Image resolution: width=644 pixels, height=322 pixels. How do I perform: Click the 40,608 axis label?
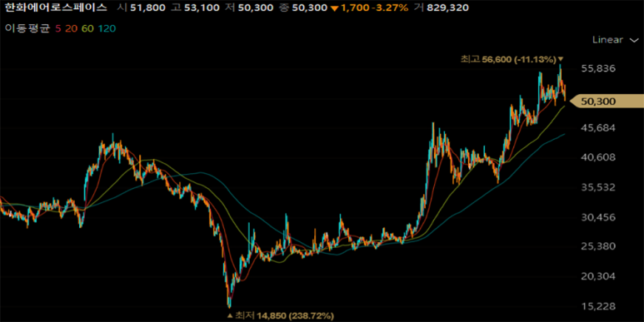tap(598, 157)
